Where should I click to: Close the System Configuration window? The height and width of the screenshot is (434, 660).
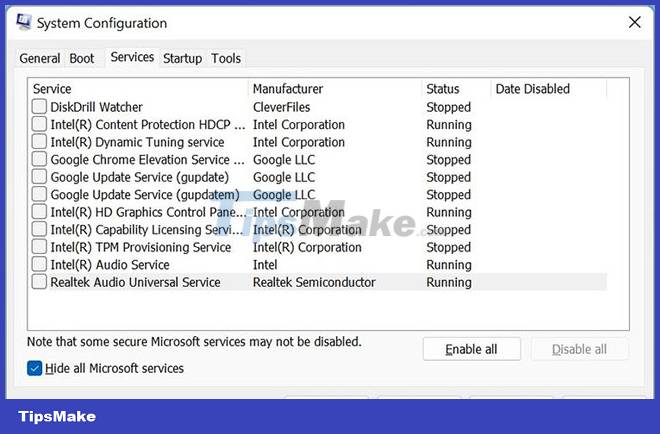pyautogui.click(x=635, y=22)
